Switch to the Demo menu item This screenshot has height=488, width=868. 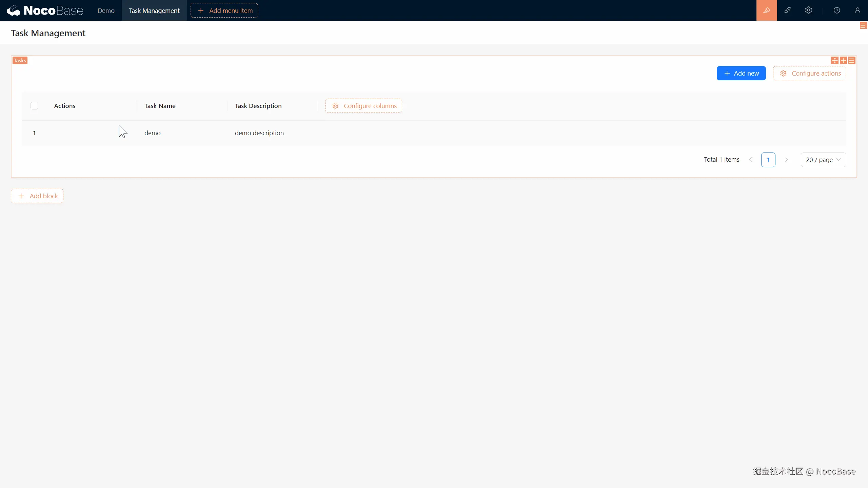[x=106, y=11]
